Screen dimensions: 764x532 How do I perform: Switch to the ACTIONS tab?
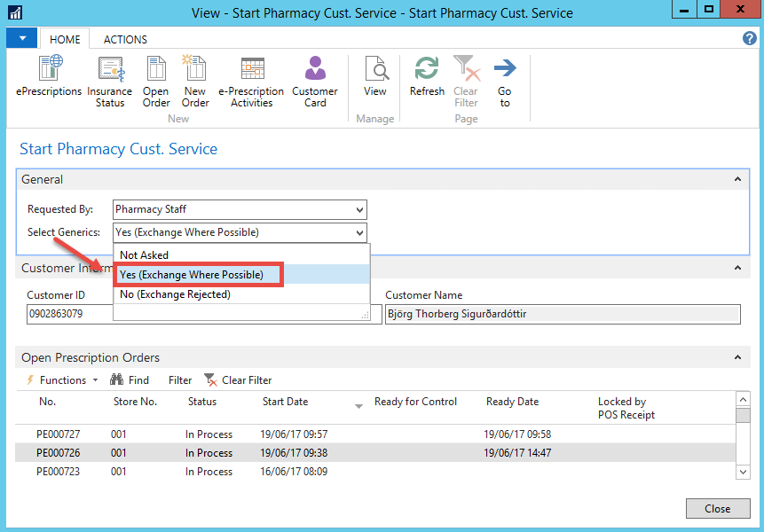coord(125,40)
